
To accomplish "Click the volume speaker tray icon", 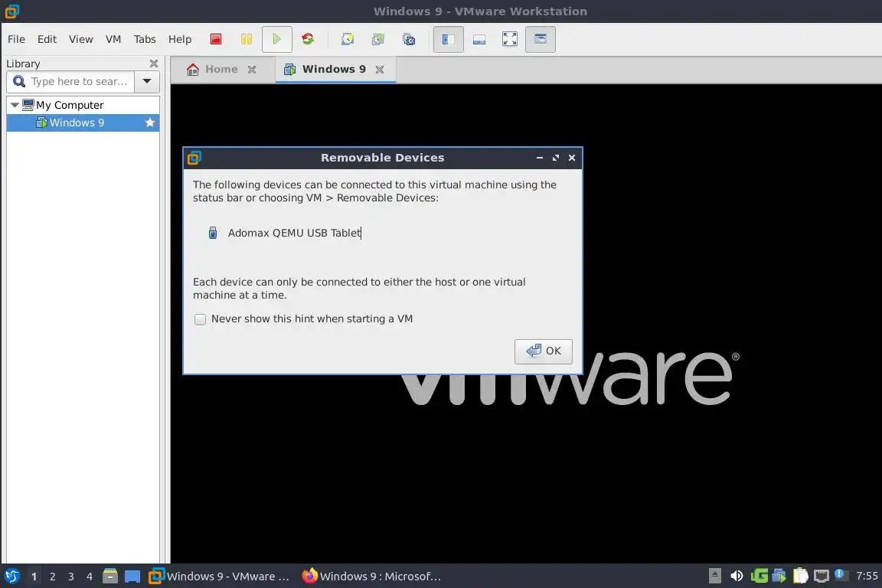I will pos(737,576).
